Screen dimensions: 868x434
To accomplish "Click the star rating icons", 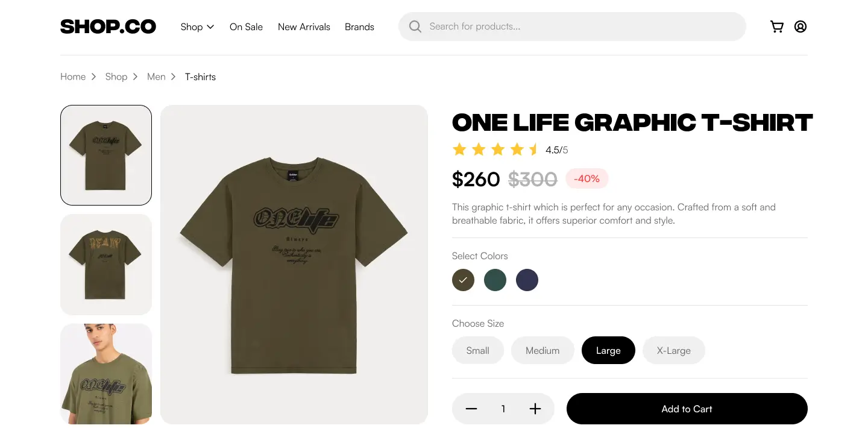I will tap(495, 149).
